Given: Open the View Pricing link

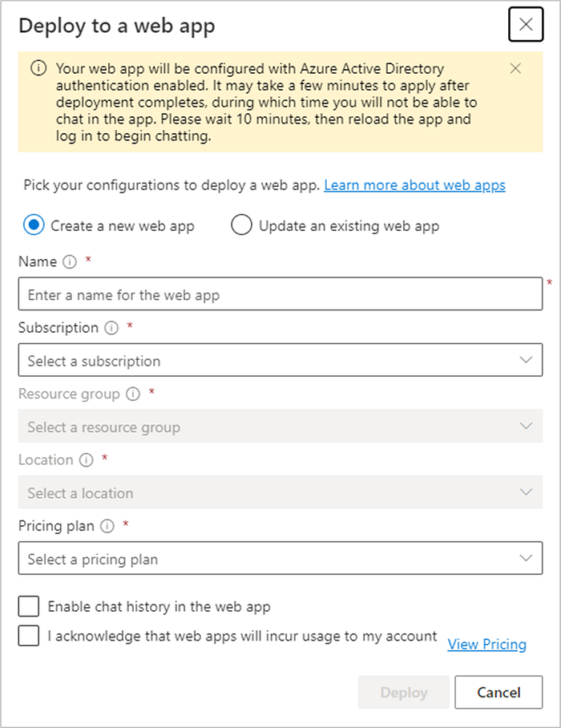Looking at the screenshot, I should tap(486, 645).
